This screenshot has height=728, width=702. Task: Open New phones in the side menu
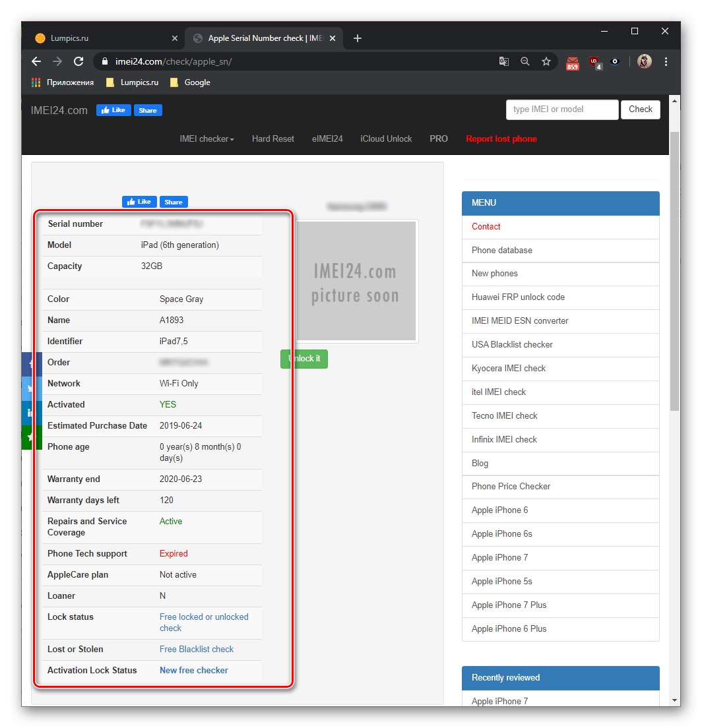[560, 274]
